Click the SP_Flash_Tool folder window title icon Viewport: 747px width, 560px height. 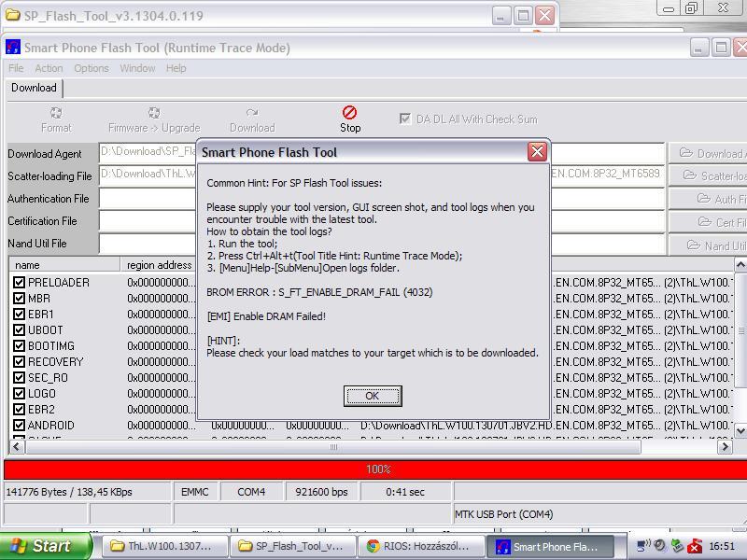point(12,15)
